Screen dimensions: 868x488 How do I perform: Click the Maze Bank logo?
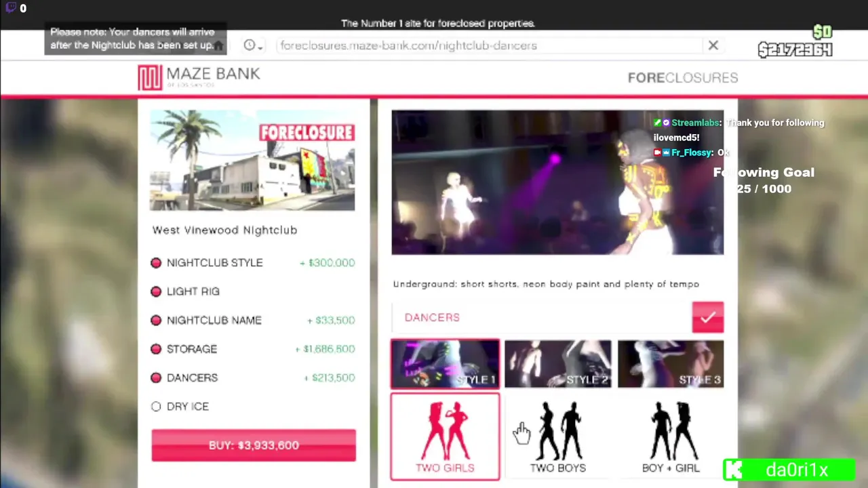click(x=199, y=77)
